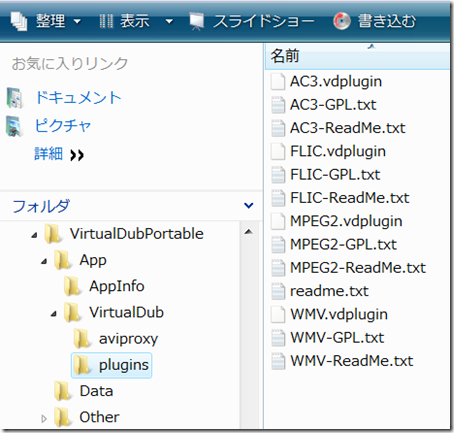The image size is (454, 433).
Task: Collapse the フォルダ pane with chevron
Action: 249,205
